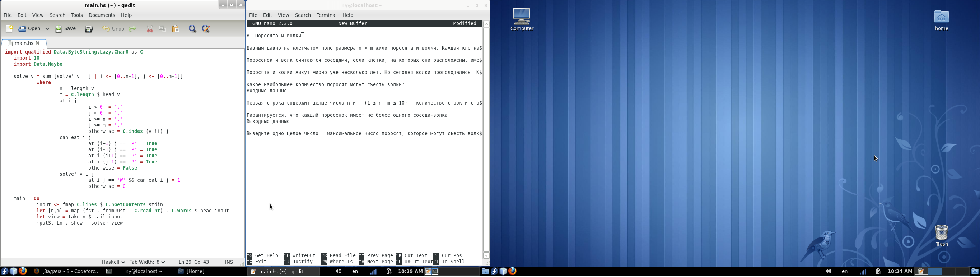Image resolution: width=980 pixels, height=277 pixels.
Task: Print the document using the printer icon
Action: (89, 29)
